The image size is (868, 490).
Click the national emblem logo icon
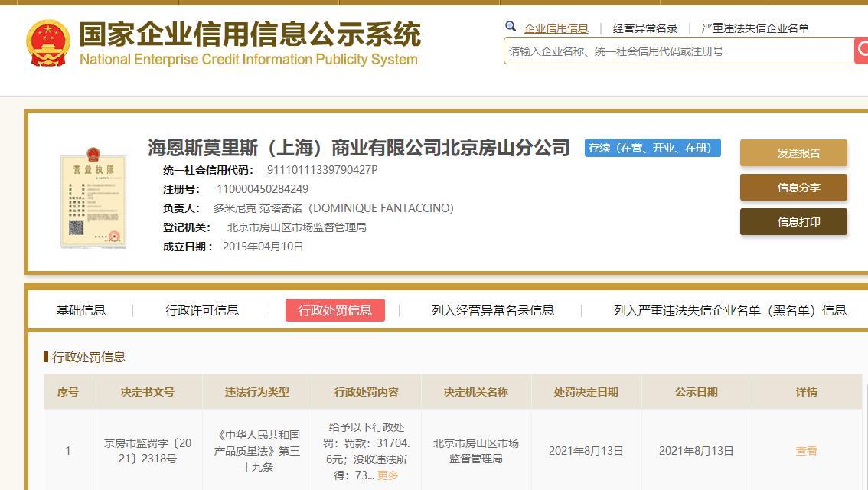pos(48,43)
